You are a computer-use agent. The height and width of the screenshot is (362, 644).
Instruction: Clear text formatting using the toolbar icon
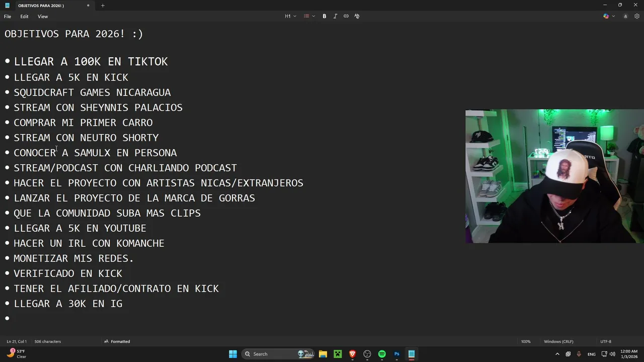[357, 16]
